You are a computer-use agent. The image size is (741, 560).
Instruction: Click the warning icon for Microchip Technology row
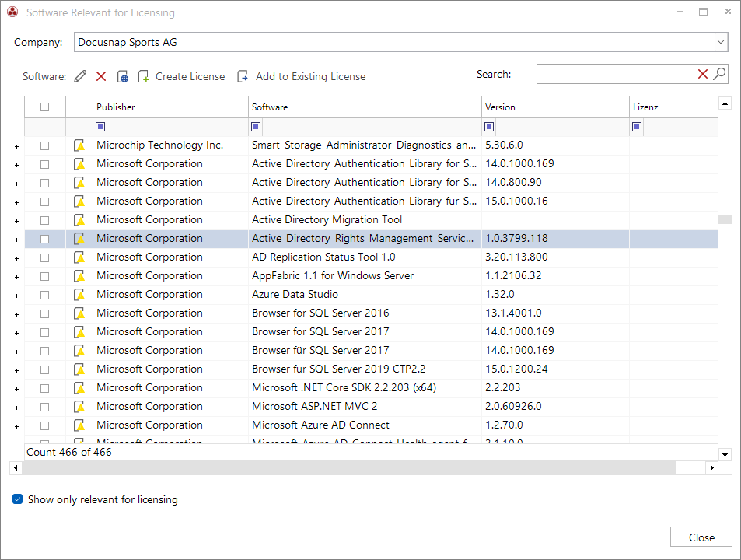[79, 145]
